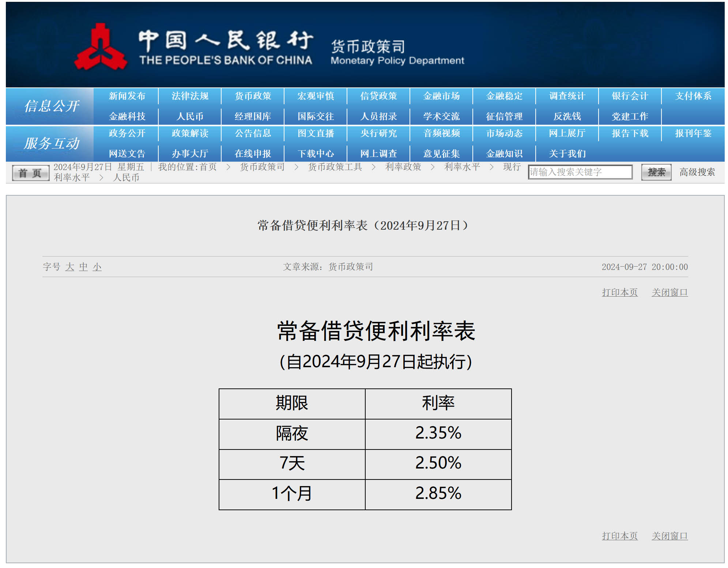This screenshot has height=568, width=728.
Task: Click bottom 关闭窗口 close window link
Action: click(x=669, y=536)
